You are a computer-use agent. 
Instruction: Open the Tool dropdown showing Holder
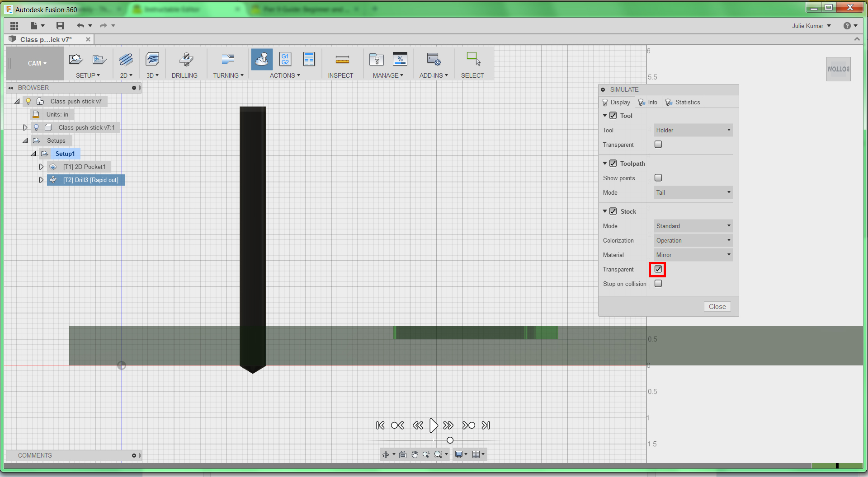pos(693,130)
